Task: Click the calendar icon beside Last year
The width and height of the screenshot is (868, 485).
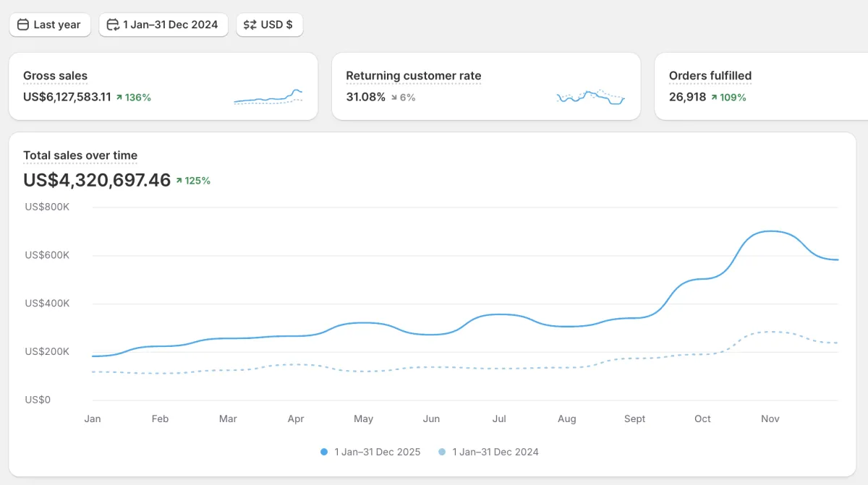Action: click(22, 25)
